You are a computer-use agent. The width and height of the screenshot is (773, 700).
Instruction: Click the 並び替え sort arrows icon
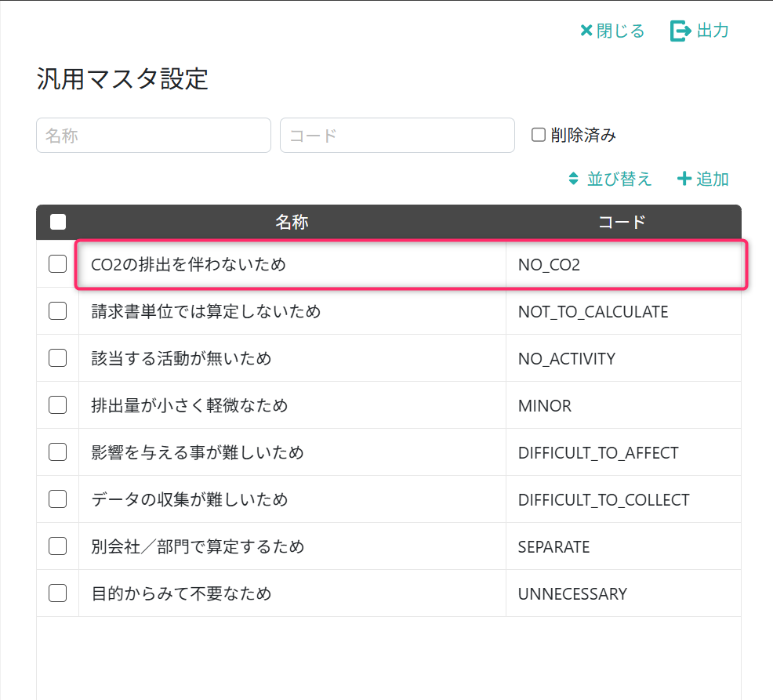click(573, 179)
